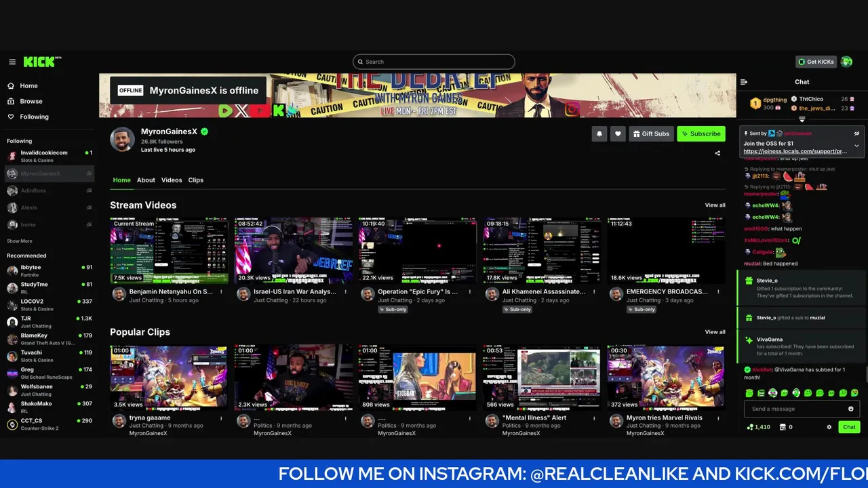This screenshot has width=868, height=488.
Task: Open the 10:19:40 stream video thumbnail
Action: pos(418,250)
